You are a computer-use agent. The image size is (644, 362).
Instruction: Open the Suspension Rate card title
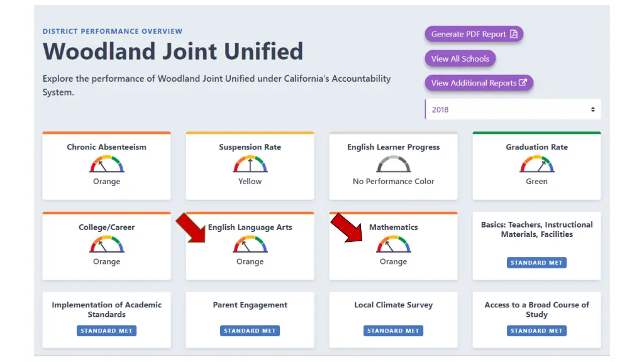[x=250, y=147]
